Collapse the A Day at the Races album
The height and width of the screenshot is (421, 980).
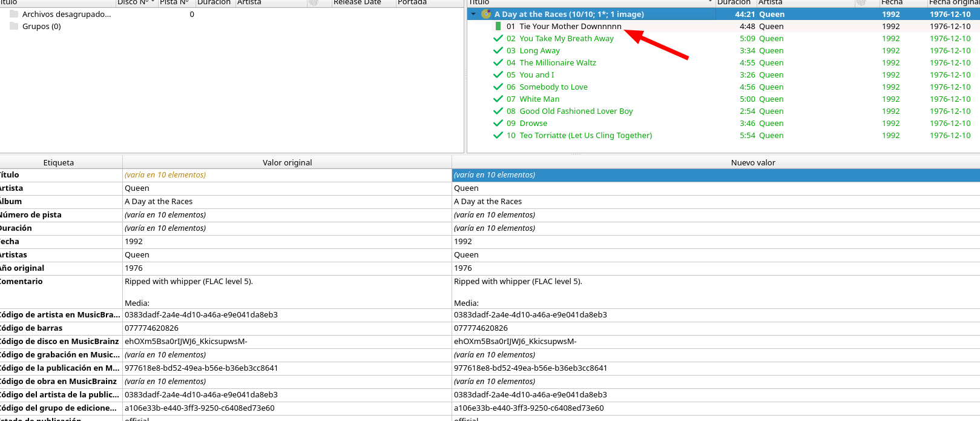[473, 14]
